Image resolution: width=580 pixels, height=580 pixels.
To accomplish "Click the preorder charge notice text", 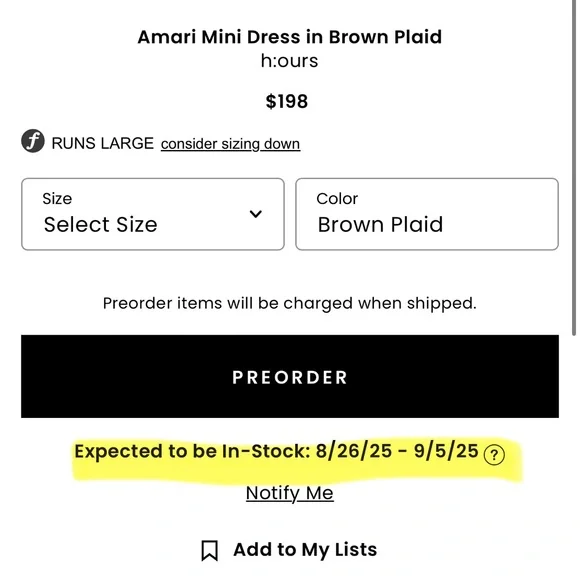I will tap(290, 304).
